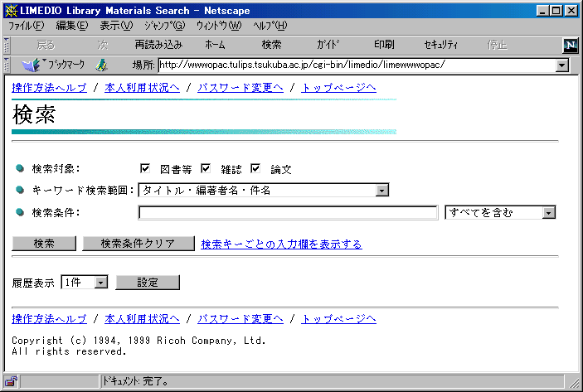Click the 場所 URL address field
The height and width of the screenshot is (392, 583).
click(357, 65)
